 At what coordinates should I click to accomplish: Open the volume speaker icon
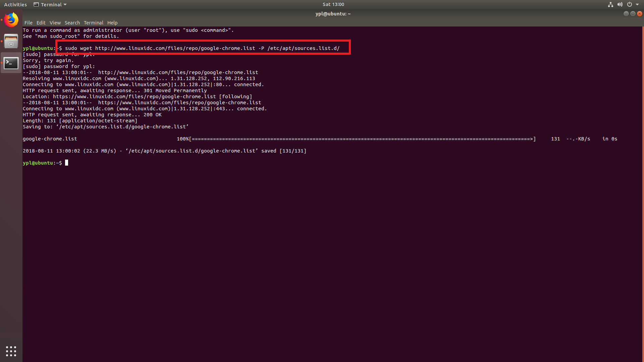tap(620, 4)
